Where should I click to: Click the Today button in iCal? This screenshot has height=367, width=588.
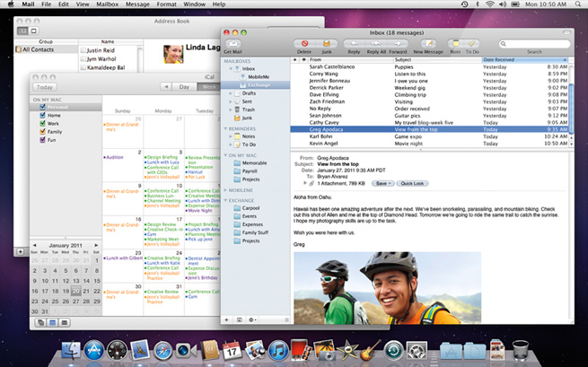[45, 87]
